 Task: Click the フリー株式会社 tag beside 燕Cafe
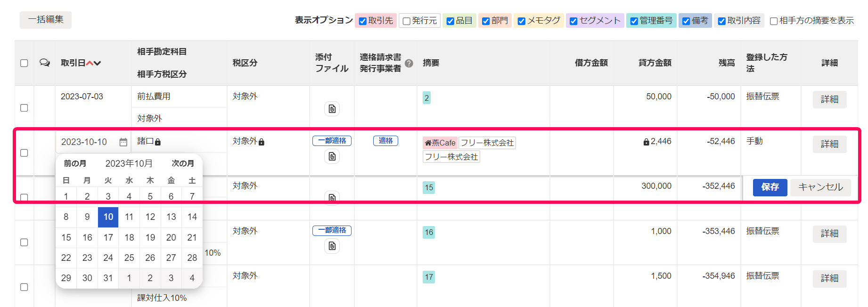[x=487, y=143]
